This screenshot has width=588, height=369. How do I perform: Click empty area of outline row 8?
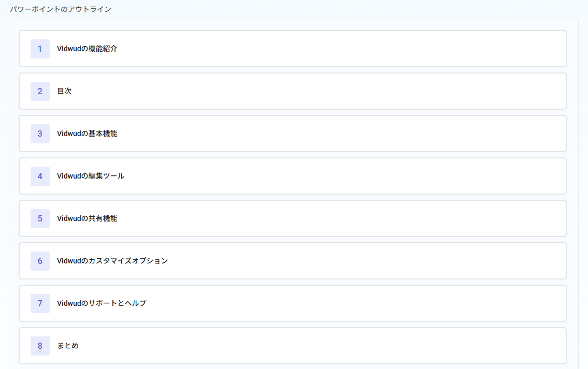point(319,345)
